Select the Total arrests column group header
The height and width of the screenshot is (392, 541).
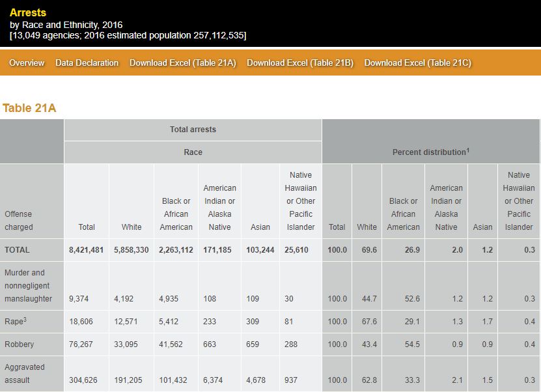(193, 130)
